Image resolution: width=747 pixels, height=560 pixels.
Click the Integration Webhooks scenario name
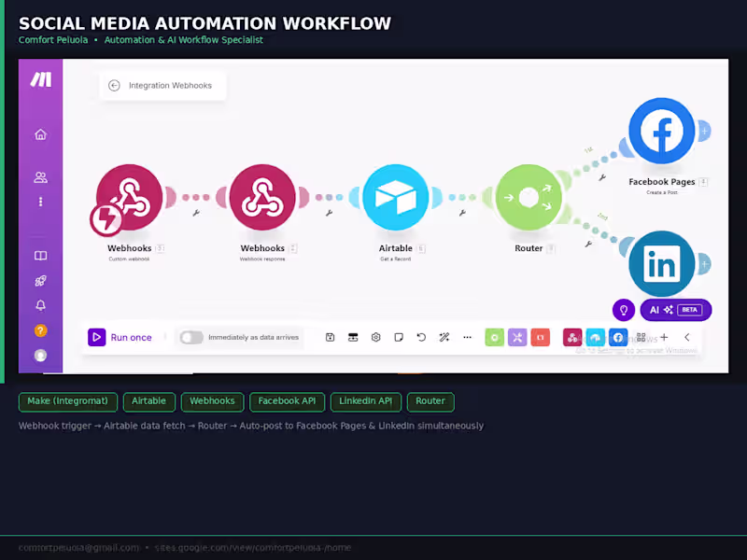(170, 86)
